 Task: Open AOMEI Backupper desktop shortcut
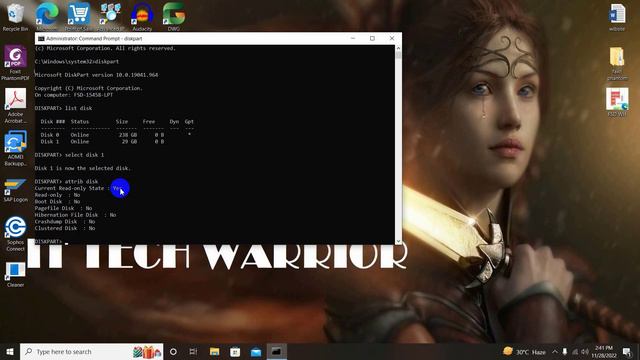point(16,148)
